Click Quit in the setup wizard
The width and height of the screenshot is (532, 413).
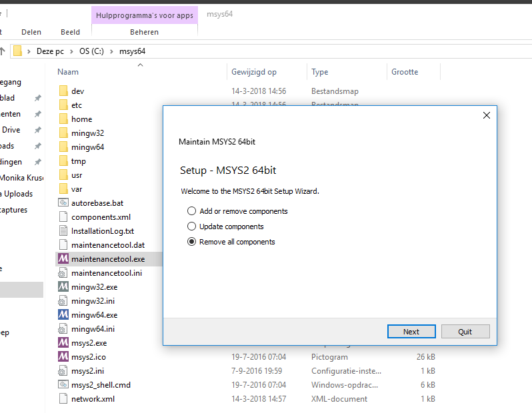pyautogui.click(x=465, y=331)
